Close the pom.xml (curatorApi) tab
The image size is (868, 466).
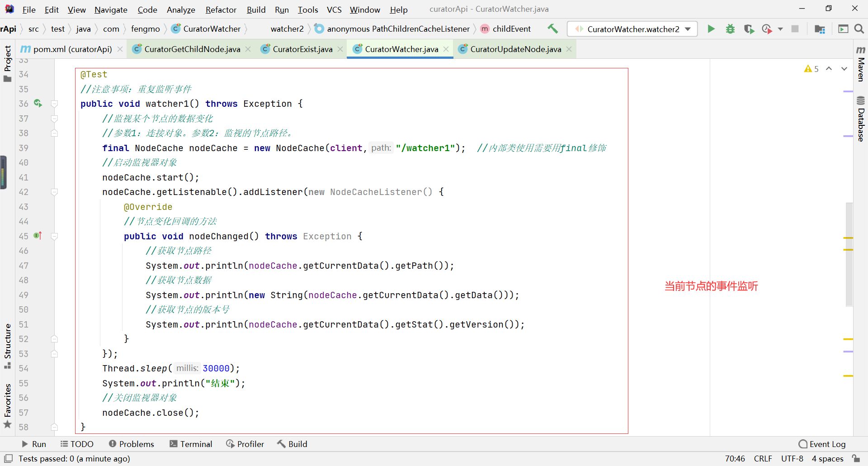click(x=120, y=49)
